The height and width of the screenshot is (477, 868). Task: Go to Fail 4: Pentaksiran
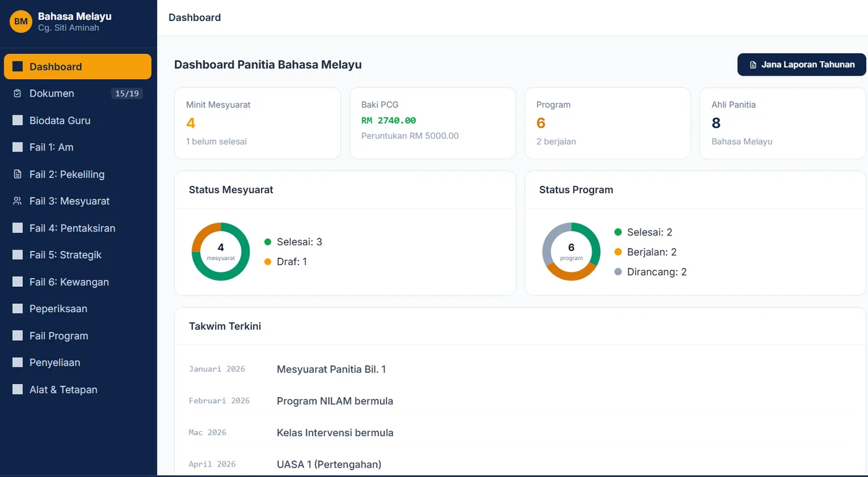click(77, 228)
